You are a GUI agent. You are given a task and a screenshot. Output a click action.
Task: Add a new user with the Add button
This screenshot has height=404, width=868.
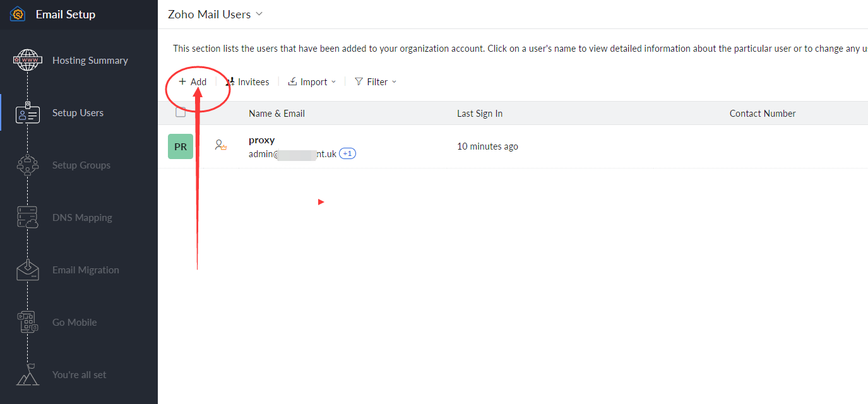[x=193, y=82]
